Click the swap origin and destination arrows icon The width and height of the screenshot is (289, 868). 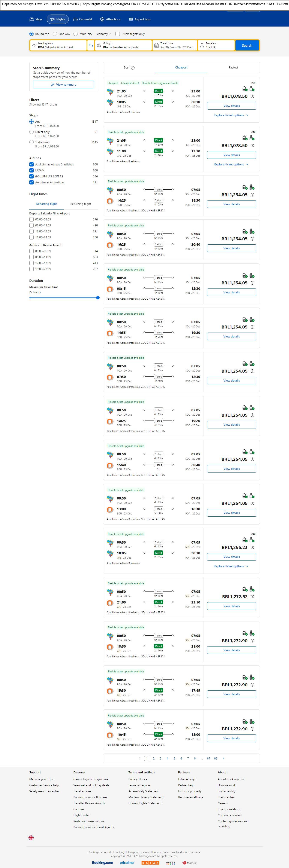coord(91,46)
